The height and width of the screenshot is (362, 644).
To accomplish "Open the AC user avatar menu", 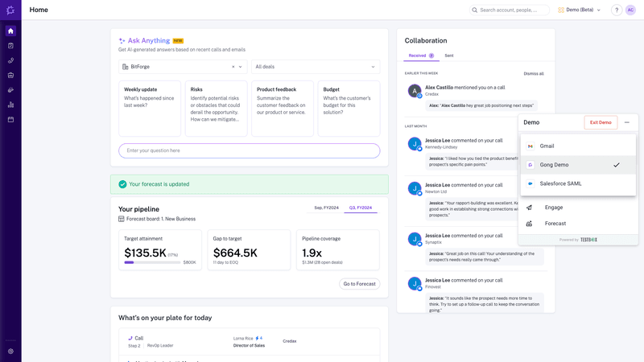I will 631,10.
